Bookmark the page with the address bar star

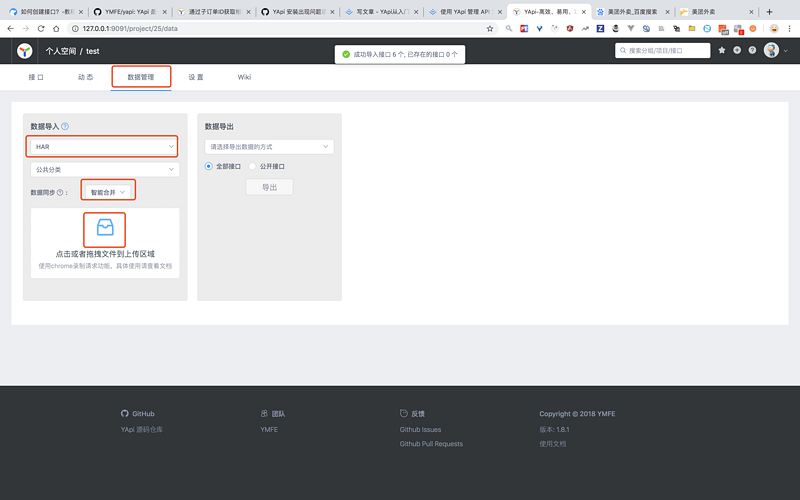tap(490, 29)
